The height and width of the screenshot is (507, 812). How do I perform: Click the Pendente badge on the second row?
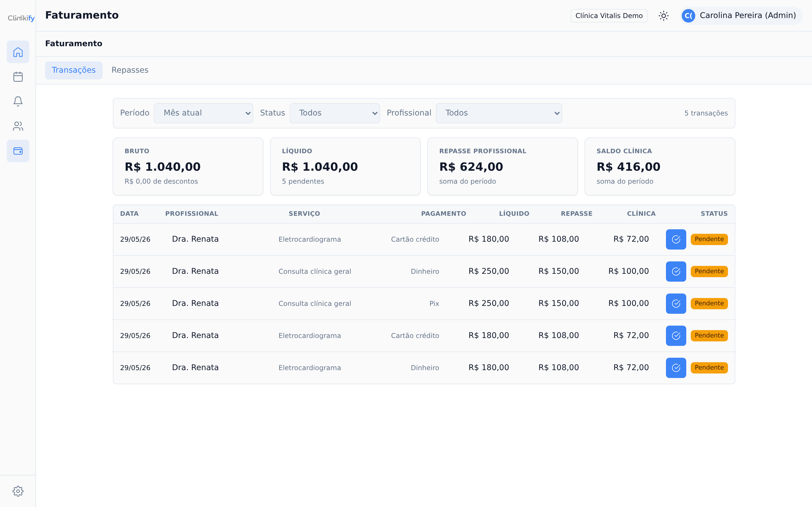coord(709,271)
